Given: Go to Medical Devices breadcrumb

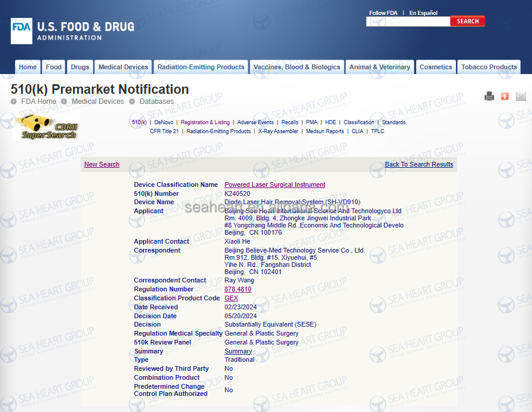Looking at the screenshot, I should [x=97, y=102].
